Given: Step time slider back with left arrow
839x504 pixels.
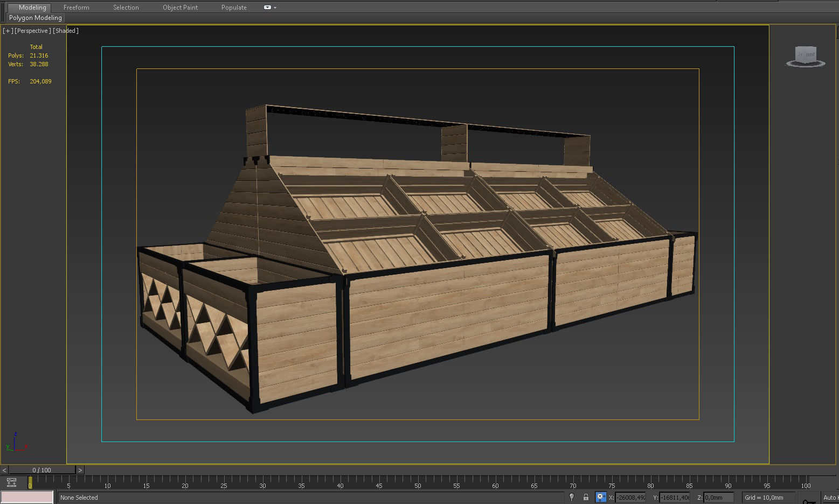Looking at the screenshot, I should tap(4, 470).
